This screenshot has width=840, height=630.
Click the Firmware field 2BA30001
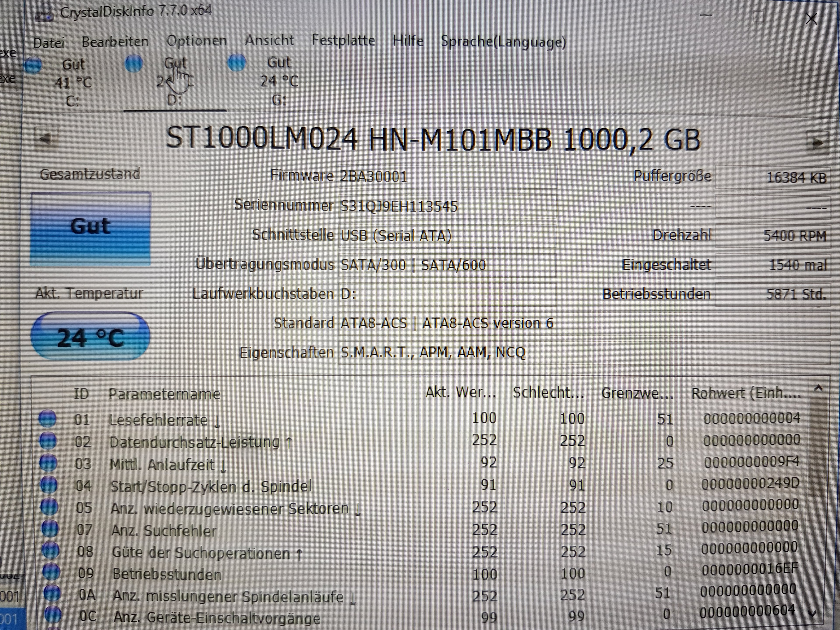tap(447, 177)
